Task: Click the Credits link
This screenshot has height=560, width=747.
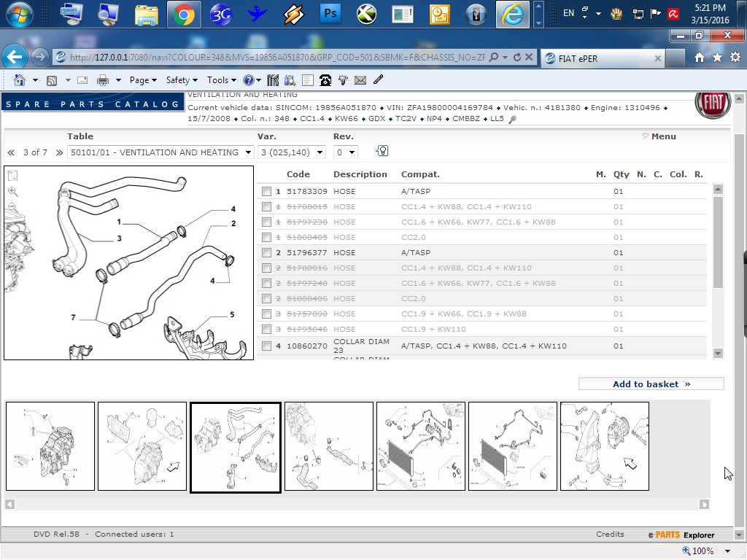Action: click(610, 534)
